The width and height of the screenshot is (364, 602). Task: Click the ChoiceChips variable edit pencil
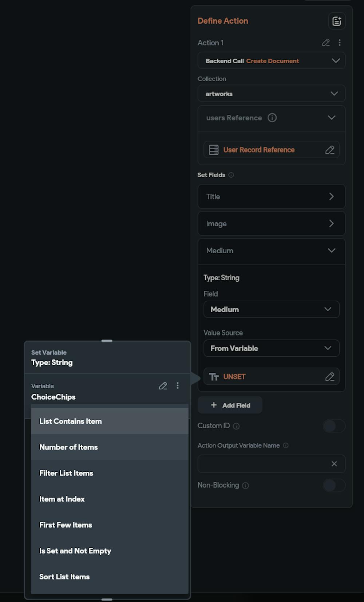pyautogui.click(x=163, y=386)
